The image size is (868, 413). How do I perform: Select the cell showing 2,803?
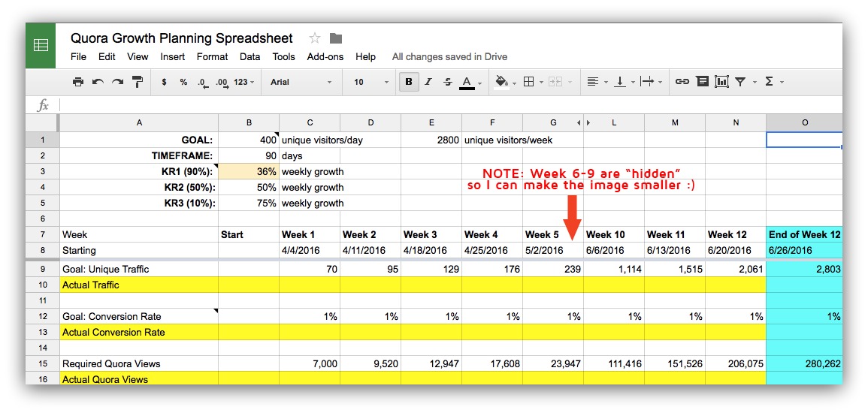[804, 270]
